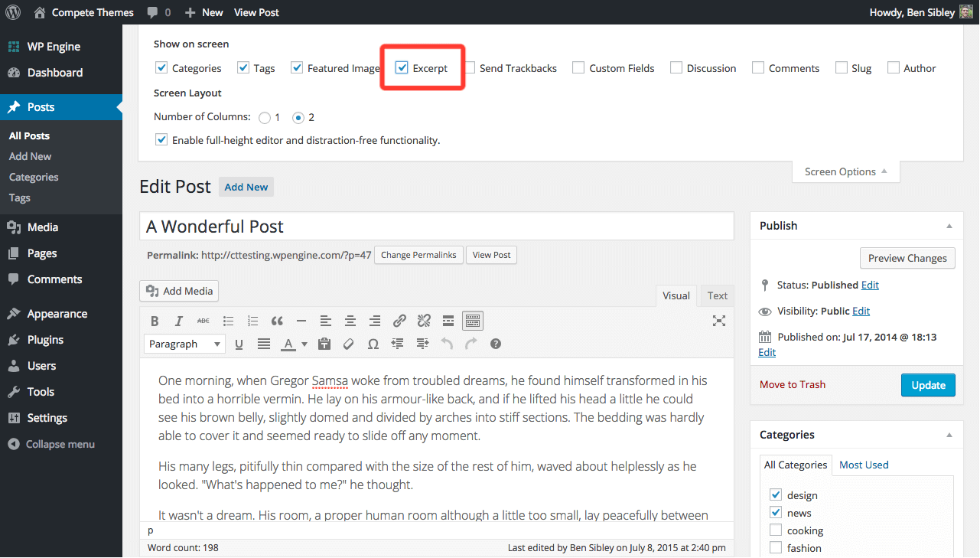
Task: Check the cooking category
Action: 775,530
